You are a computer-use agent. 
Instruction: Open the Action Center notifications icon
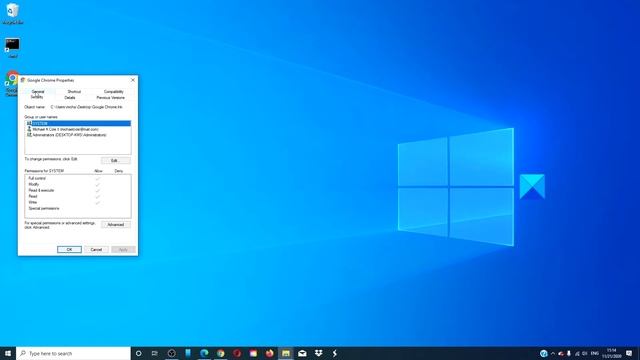tap(629, 353)
